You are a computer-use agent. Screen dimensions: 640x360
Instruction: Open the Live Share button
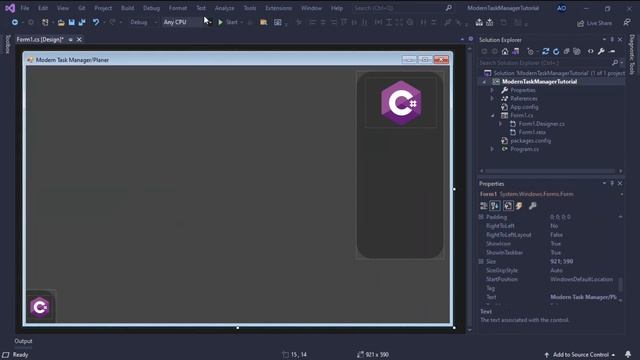pos(594,23)
